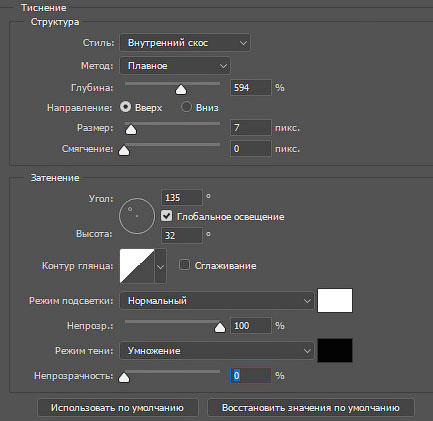The width and height of the screenshot is (433, 421).
Task: Click the white highlight color swatch
Action: tap(335, 301)
